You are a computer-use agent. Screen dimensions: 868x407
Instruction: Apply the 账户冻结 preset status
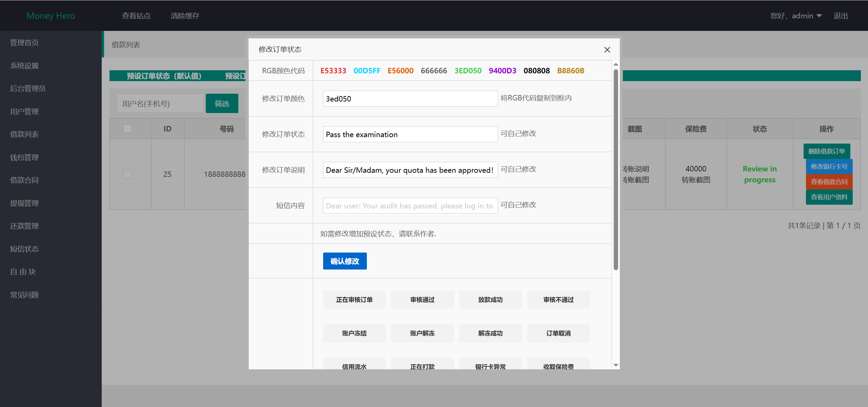pos(354,333)
